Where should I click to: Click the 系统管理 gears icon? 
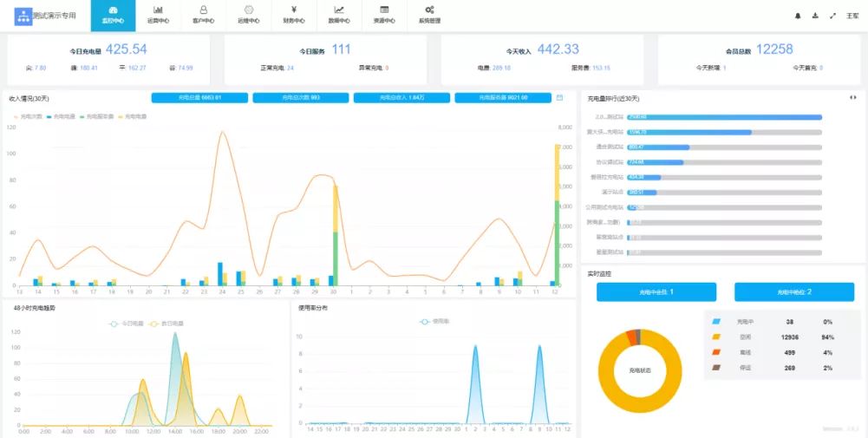(429, 10)
